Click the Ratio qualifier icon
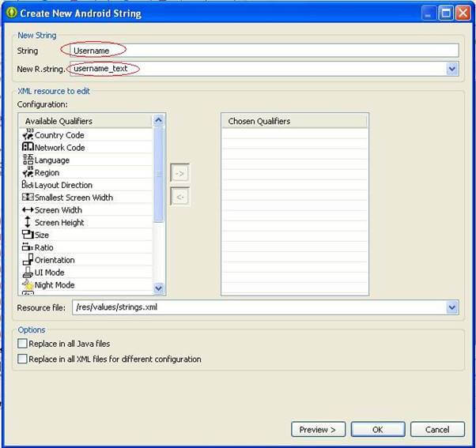The height and width of the screenshot is (448, 476). [28, 247]
